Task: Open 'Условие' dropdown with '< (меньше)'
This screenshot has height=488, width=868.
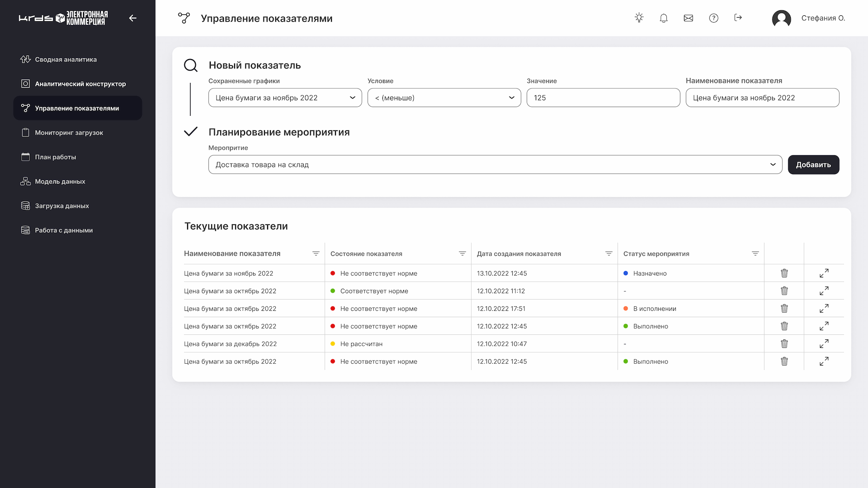Action: tap(444, 98)
